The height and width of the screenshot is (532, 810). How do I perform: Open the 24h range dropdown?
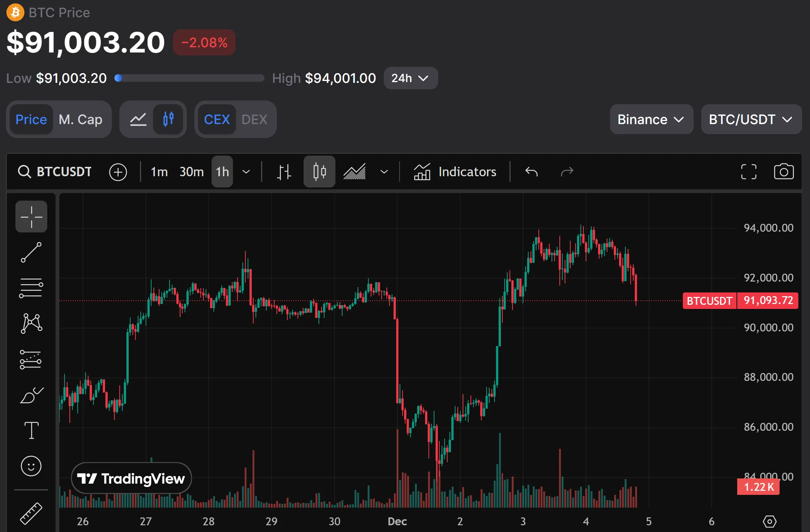[x=410, y=78]
